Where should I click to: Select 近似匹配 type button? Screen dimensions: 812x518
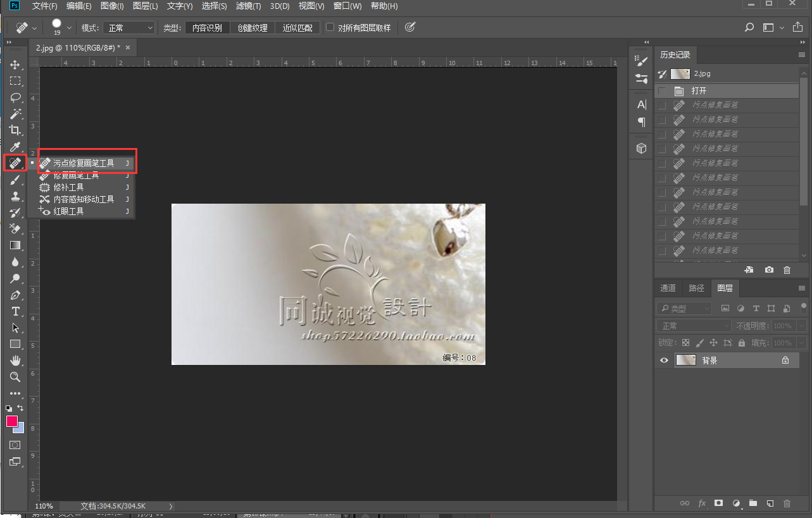click(297, 28)
